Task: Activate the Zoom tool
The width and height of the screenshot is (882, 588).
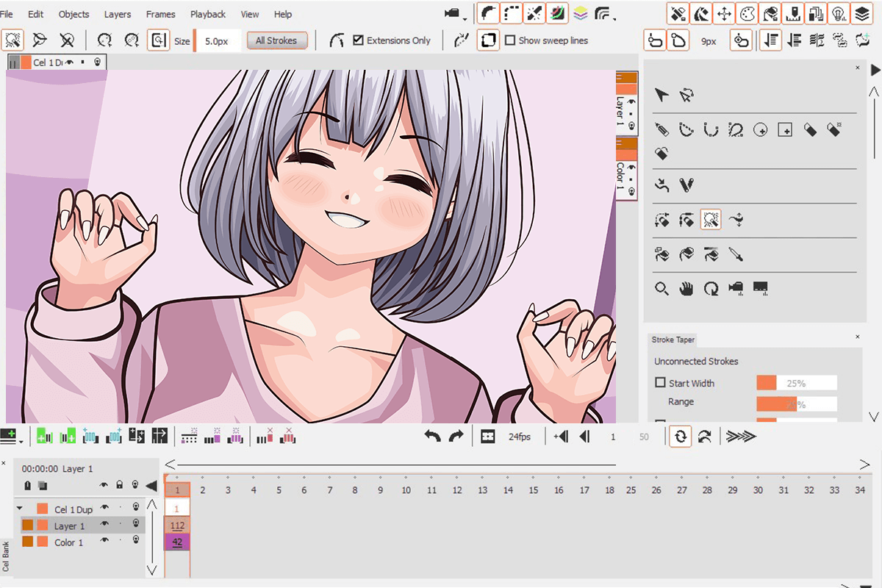Action: point(663,288)
